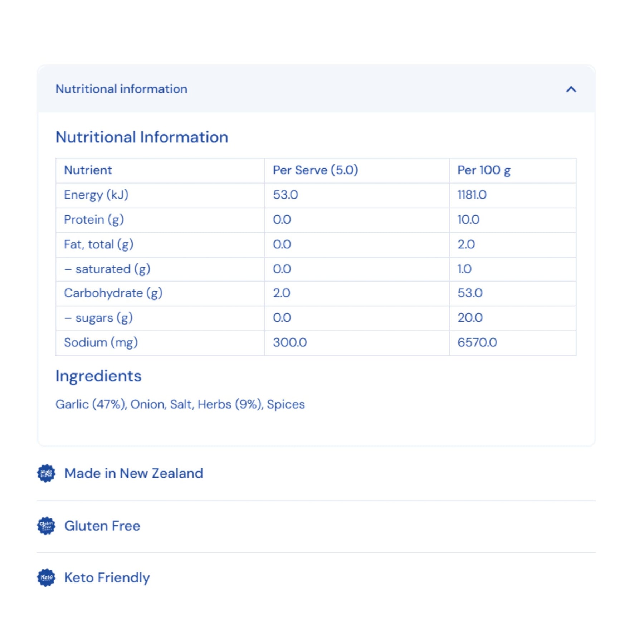Click the Ingredients heading

(x=98, y=376)
